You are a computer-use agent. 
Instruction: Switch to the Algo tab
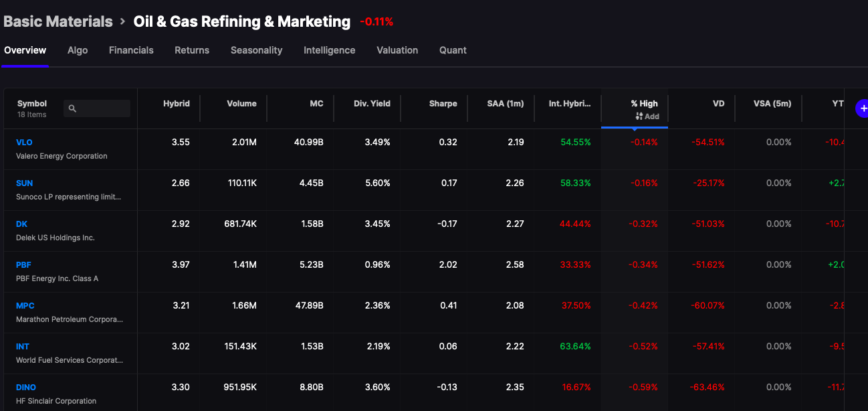(x=78, y=50)
